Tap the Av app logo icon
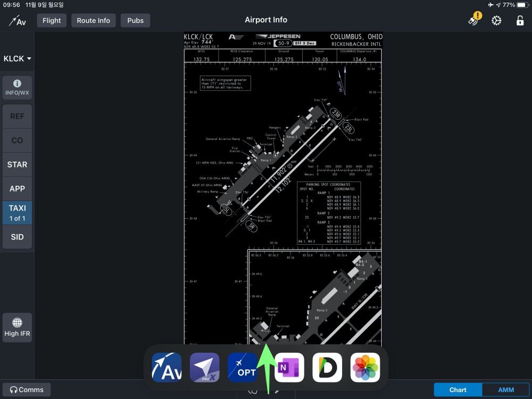 coord(18,21)
